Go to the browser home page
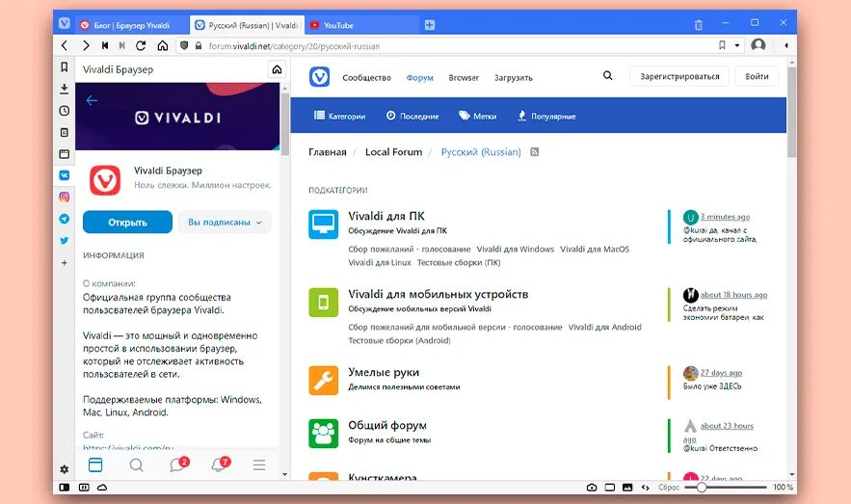The height and width of the screenshot is (504, 851). tap(162, 46)
